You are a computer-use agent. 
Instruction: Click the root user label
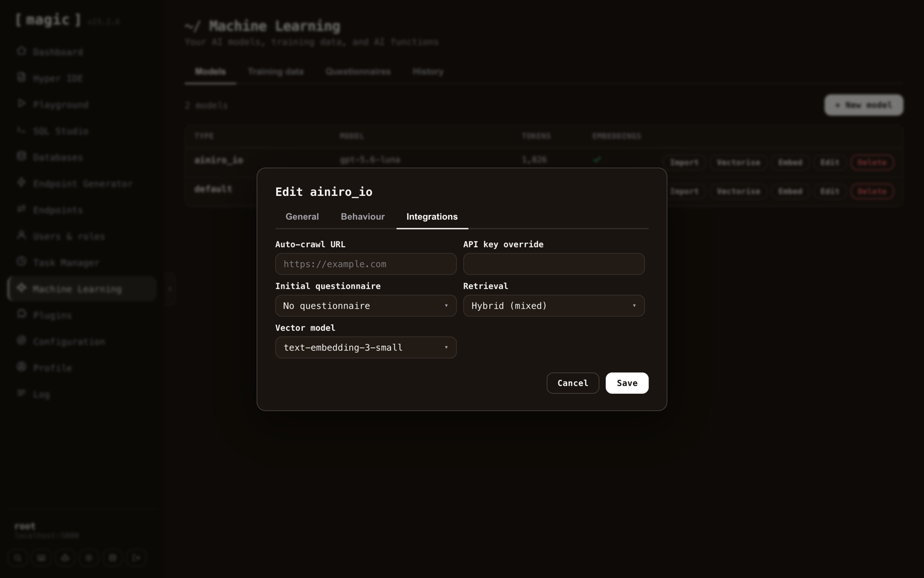coord(25,526)
